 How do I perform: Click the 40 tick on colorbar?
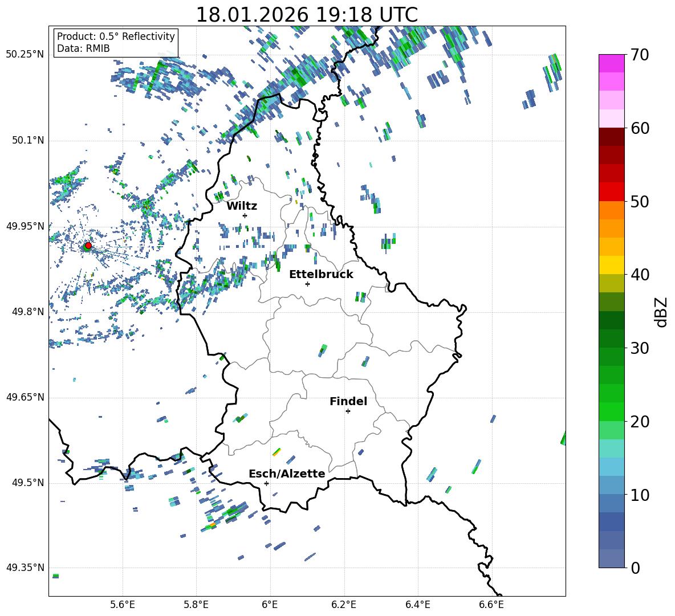[x=640, y=275]
